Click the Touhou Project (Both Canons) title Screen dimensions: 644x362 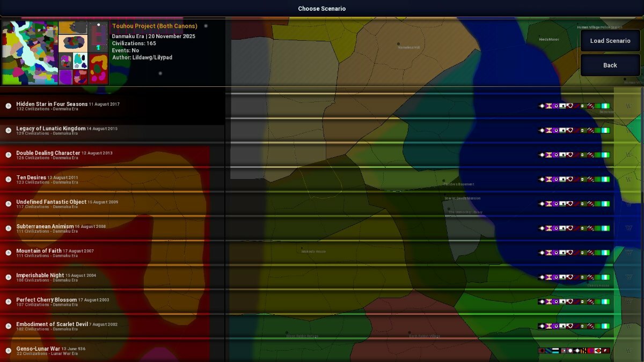pyautogui.click(x=155, y=26)
